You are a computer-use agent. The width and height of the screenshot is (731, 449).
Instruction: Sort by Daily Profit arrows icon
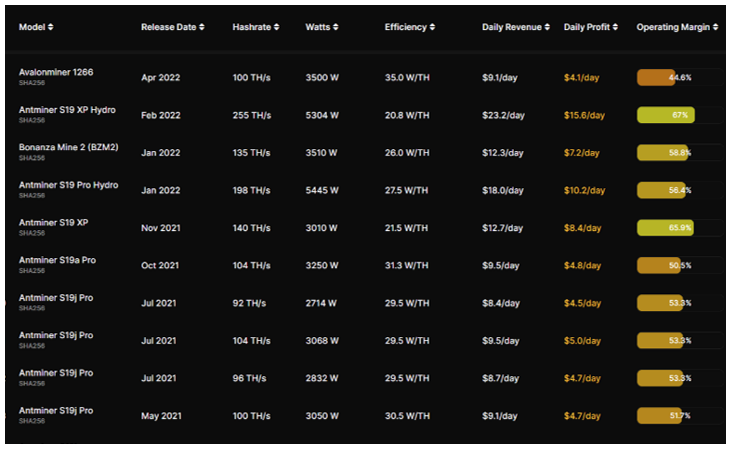coord(615,27)
